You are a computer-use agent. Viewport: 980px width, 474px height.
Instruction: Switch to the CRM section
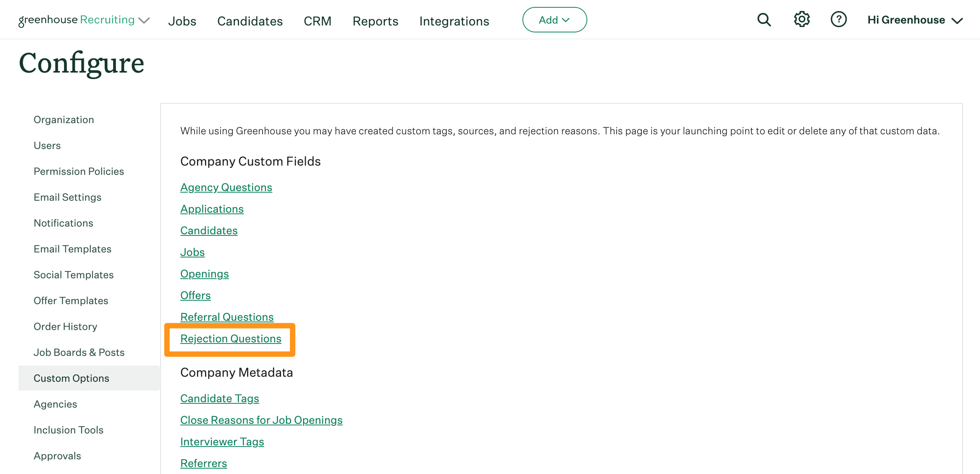[317, 21]
